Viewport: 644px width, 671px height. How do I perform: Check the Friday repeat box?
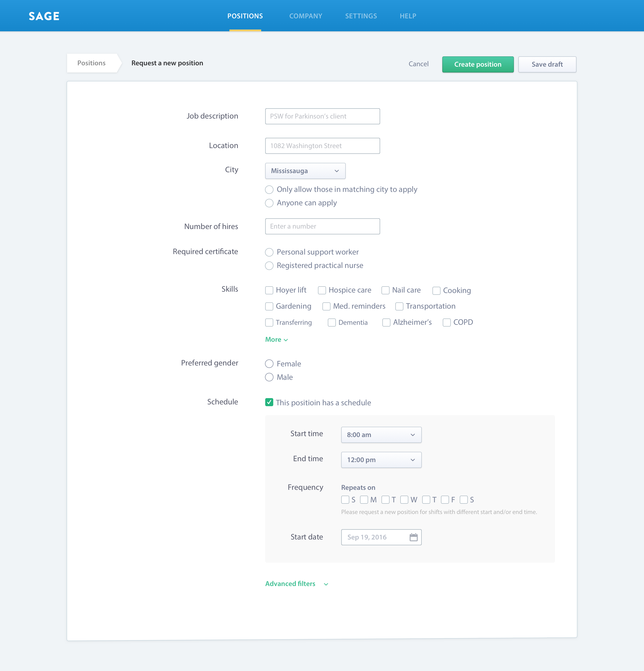[445, 500]
